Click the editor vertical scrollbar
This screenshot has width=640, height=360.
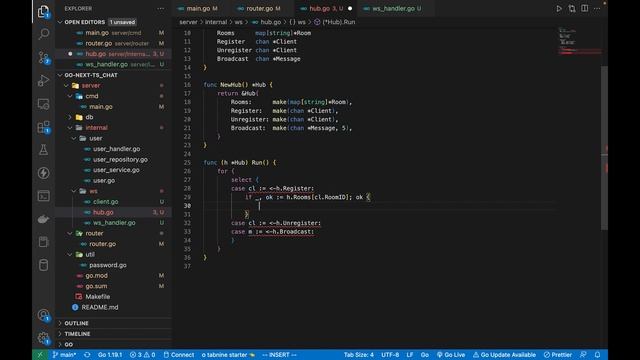[604, 148]
